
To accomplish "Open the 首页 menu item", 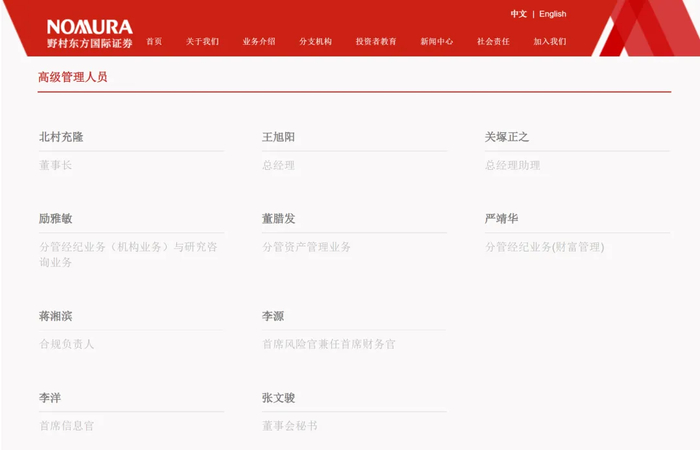I will click(x=154, y=42).
